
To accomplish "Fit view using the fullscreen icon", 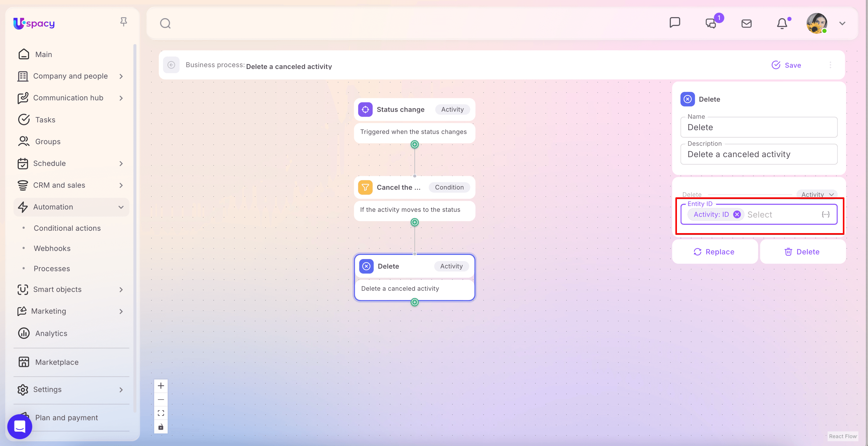I will click(161, 413).
